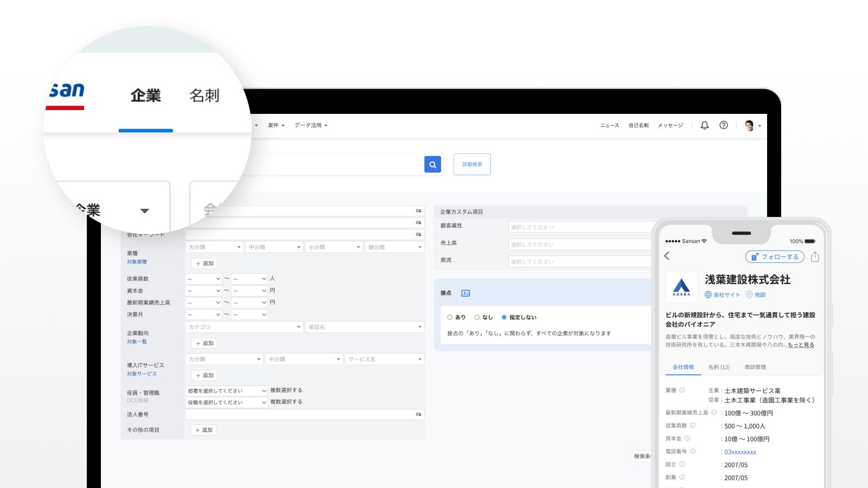This screenshot has width=868, height=488.
Task: Tap the ASABA company logo
Action: pos(681,287)
